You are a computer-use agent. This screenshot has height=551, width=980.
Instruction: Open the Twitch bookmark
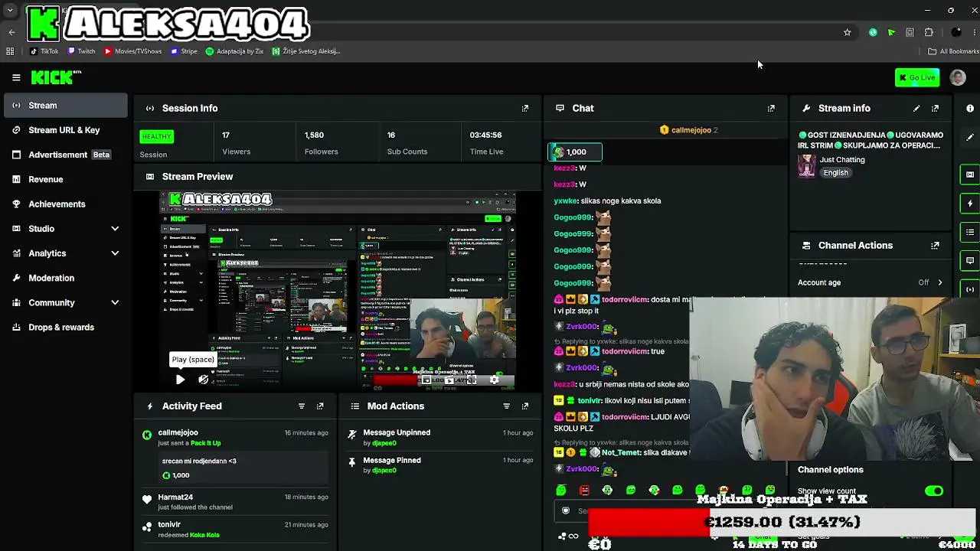(81, 51)
